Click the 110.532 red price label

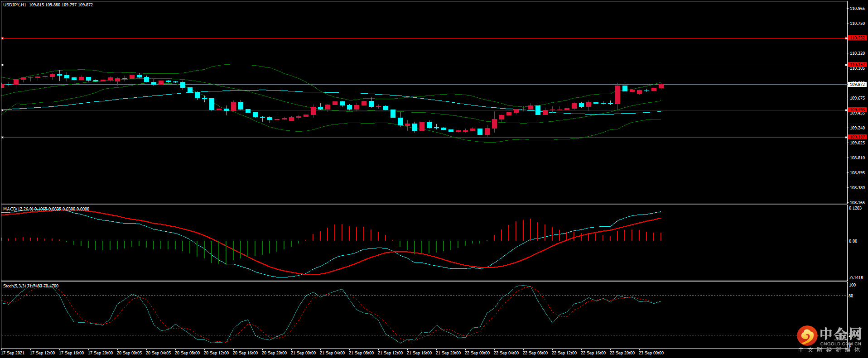pos(857,38)
